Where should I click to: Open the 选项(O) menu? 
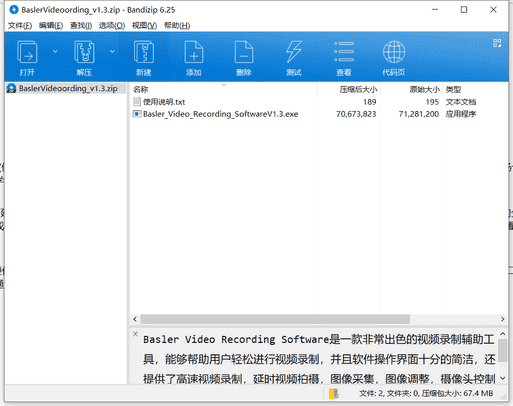click(x=112, y=25)
